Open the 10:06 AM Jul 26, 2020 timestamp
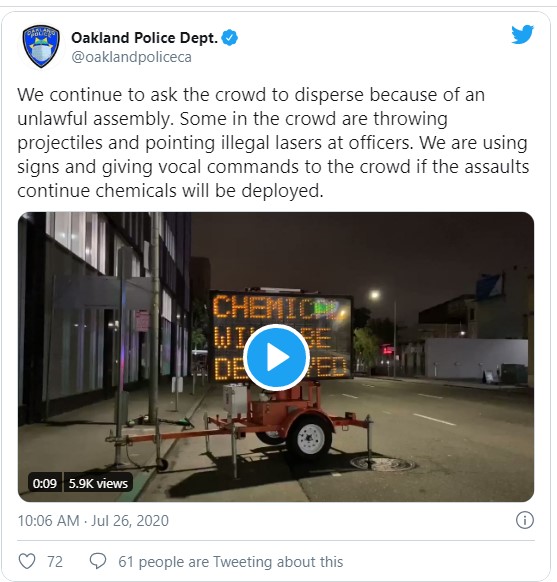557x582 pixels. click(x=93, y=521)
